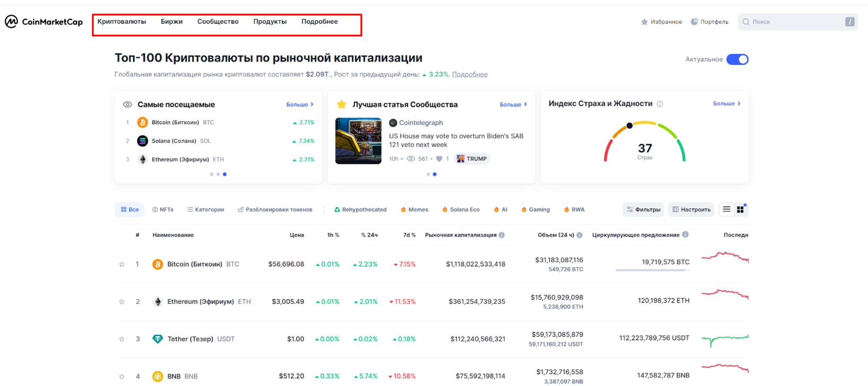Click the slash shortcut badge in search
This screenshot has width=868, height=386.
click(x=850, y=22)
